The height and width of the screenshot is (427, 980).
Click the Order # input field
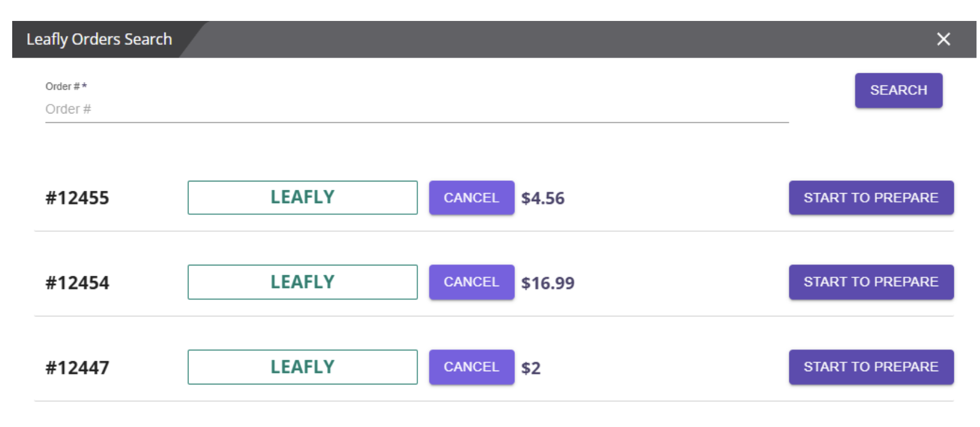pyautogui.click(x=416, y=109)
